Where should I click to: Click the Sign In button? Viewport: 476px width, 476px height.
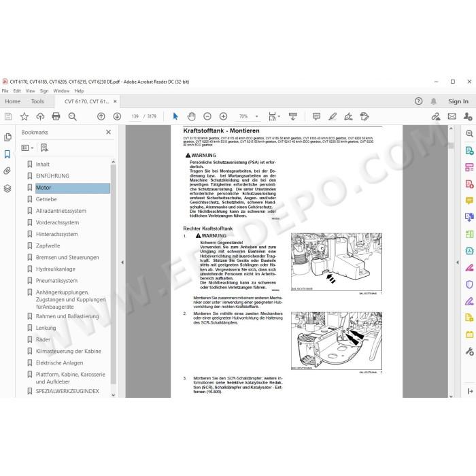[x=458, y=101]
